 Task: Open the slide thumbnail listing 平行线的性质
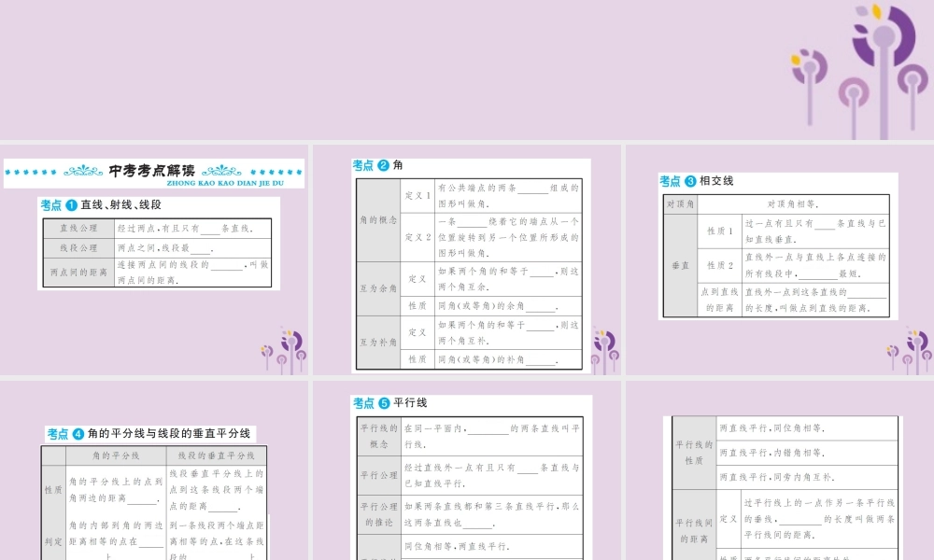click(x=780, y=470)
